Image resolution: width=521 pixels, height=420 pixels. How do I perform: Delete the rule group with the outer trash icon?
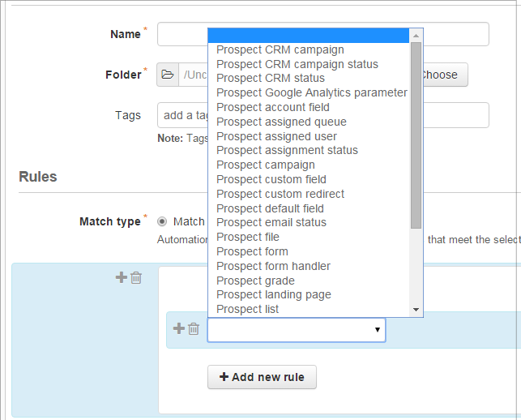136,277
